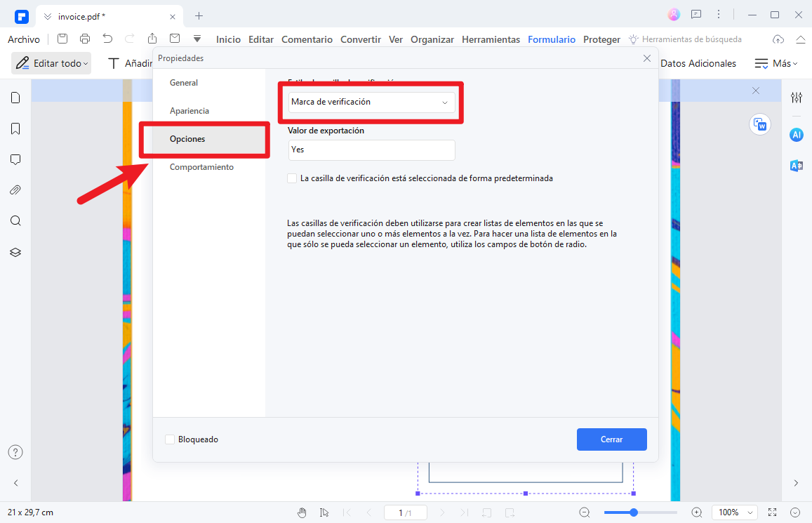Open the status bar round dropdown button
Viewport: 812px width, 523px height.
795,512
